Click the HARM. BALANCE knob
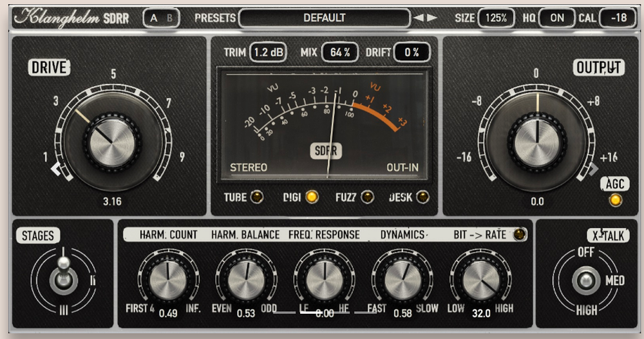Screen dimensions: 644x339 [246, 280]
